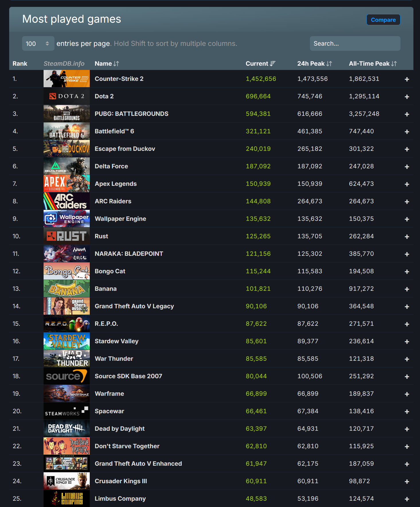This screenshot has width=420, height=507.
Task: Click the plus icon for ARC Raiders
Action: click(407, 202)
